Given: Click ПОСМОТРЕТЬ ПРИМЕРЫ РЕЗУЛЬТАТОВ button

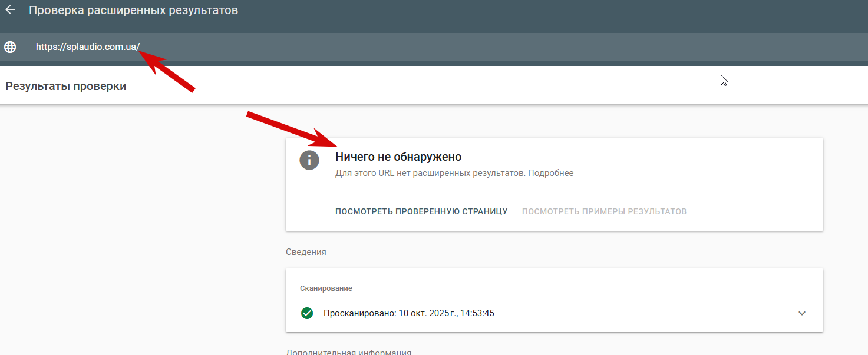Looking at the screenshot, I should (x=604, y=211).
